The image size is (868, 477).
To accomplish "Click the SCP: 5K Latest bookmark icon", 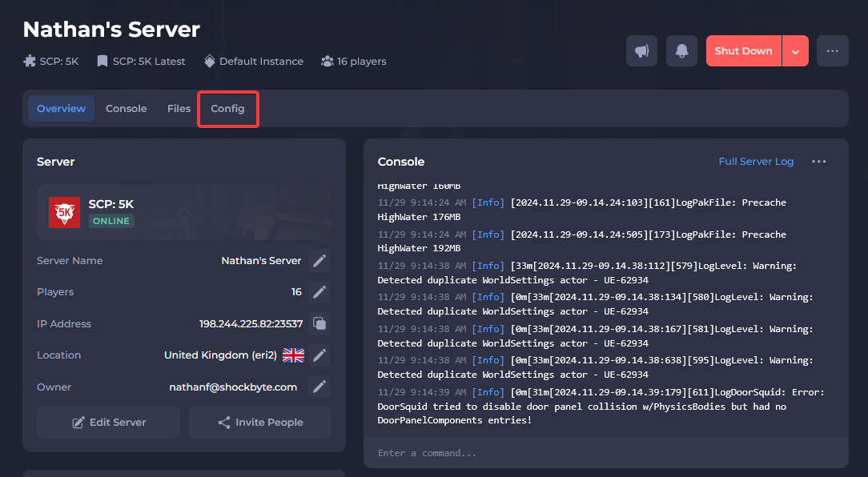I will 102,61.
